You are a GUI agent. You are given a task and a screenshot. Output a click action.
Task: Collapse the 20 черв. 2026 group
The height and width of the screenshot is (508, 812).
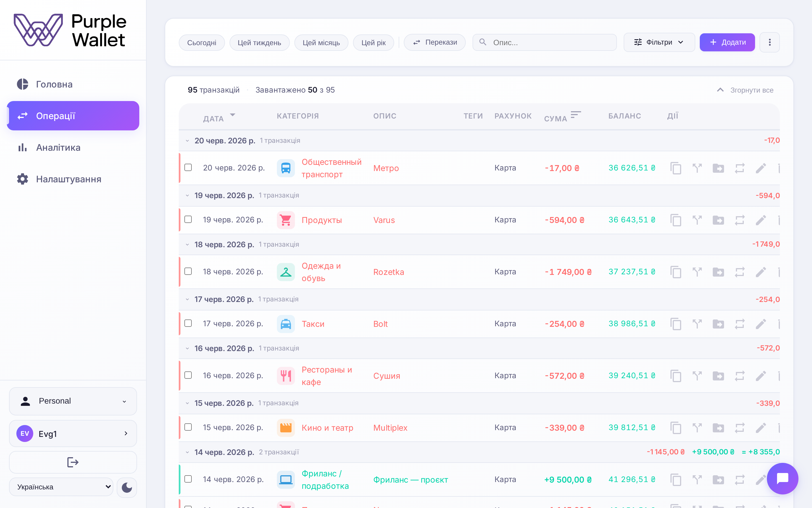tap(187, 141)
